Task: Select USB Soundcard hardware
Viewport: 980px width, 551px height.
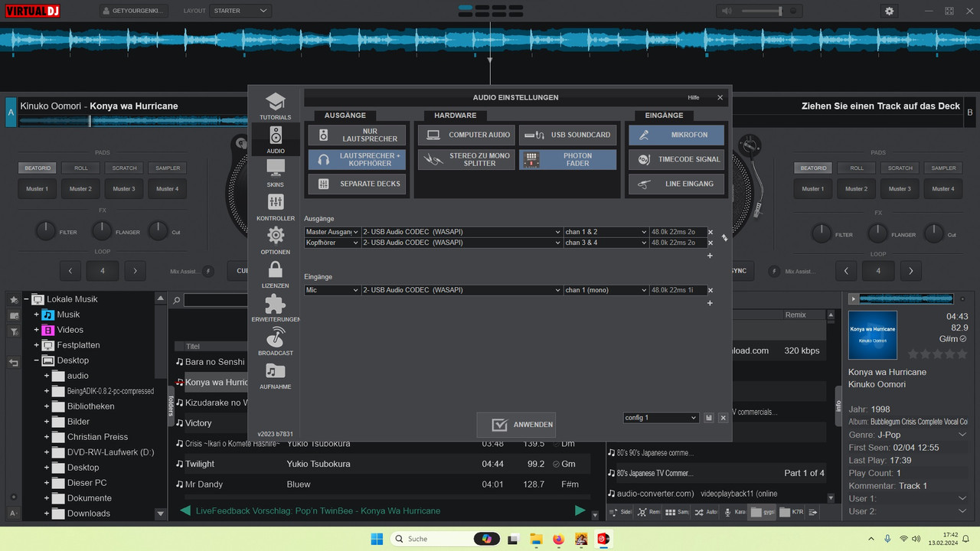Action: 567,135
